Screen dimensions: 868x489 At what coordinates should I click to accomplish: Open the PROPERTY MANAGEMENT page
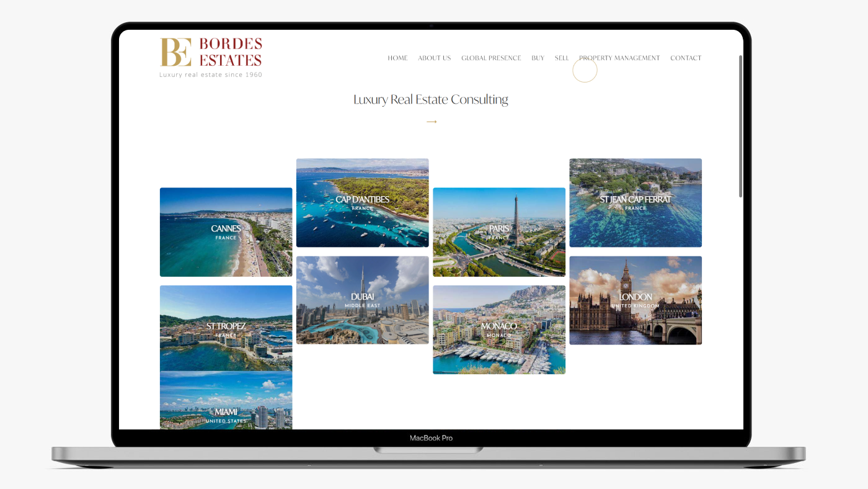(619, 58)
